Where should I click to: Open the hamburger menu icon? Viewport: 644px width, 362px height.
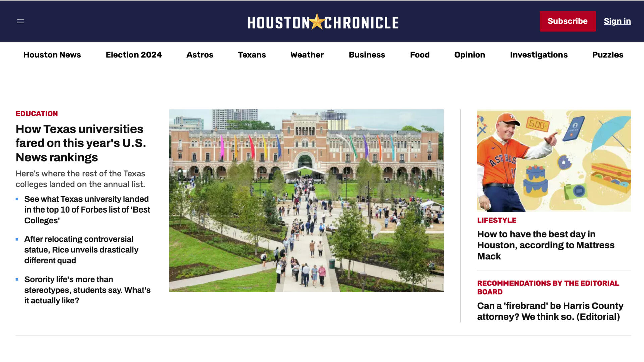tap(20, 21)
